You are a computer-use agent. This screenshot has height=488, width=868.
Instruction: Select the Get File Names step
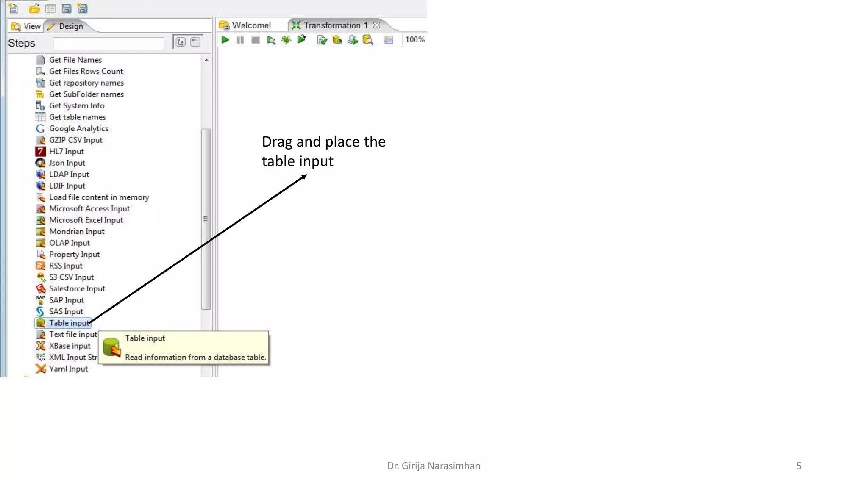pos(75,60)
